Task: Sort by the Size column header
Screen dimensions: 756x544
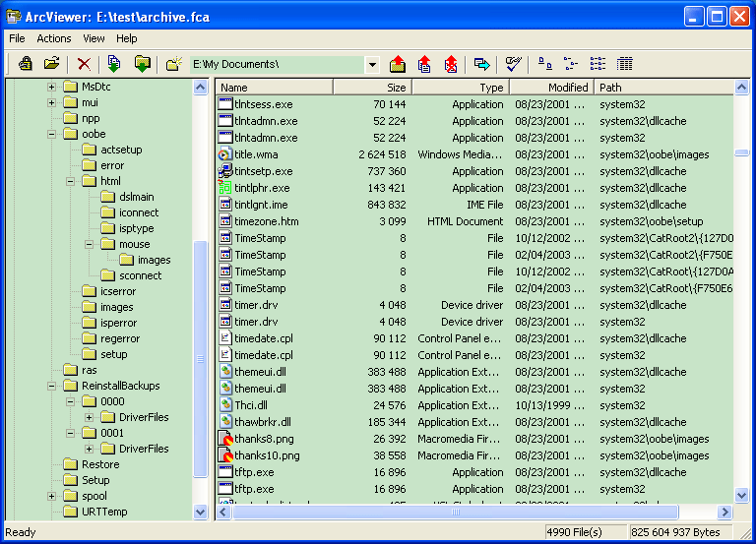Action: [x=372, y=88]
